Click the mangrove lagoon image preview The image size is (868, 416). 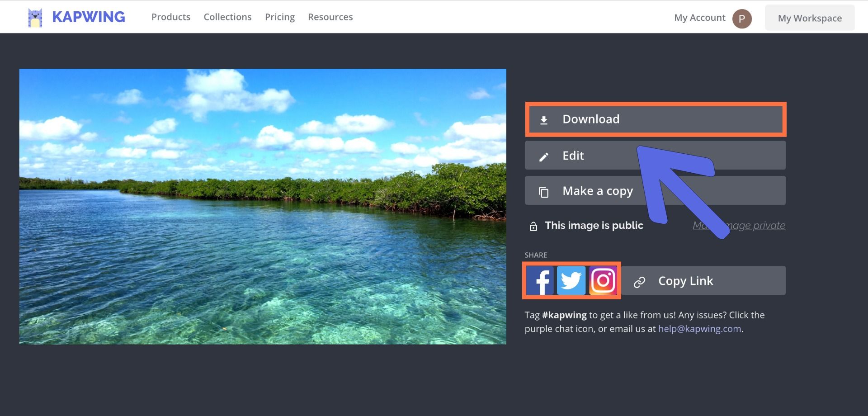coord(262,206)
